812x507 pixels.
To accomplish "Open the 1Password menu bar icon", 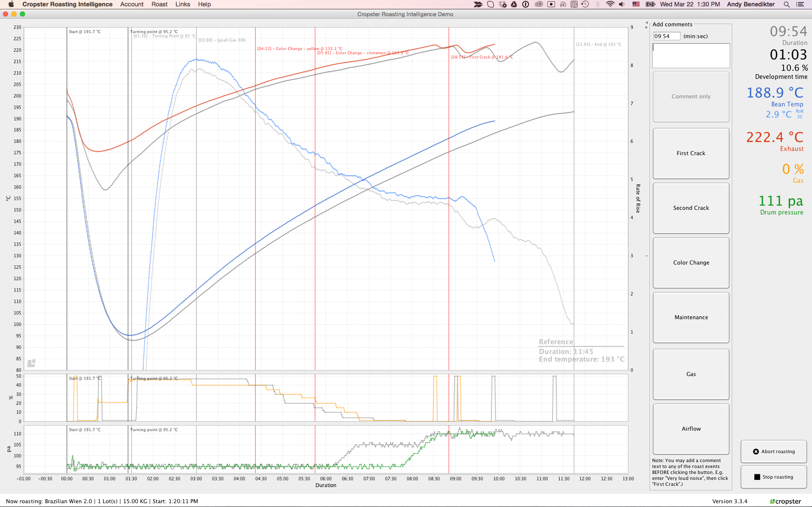I will 526,4.
